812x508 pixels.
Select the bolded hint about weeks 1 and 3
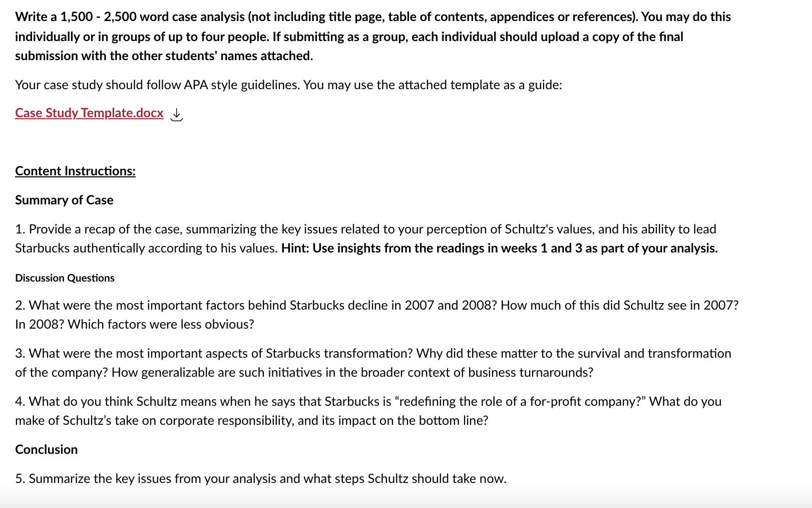click(x=501, y=248)
